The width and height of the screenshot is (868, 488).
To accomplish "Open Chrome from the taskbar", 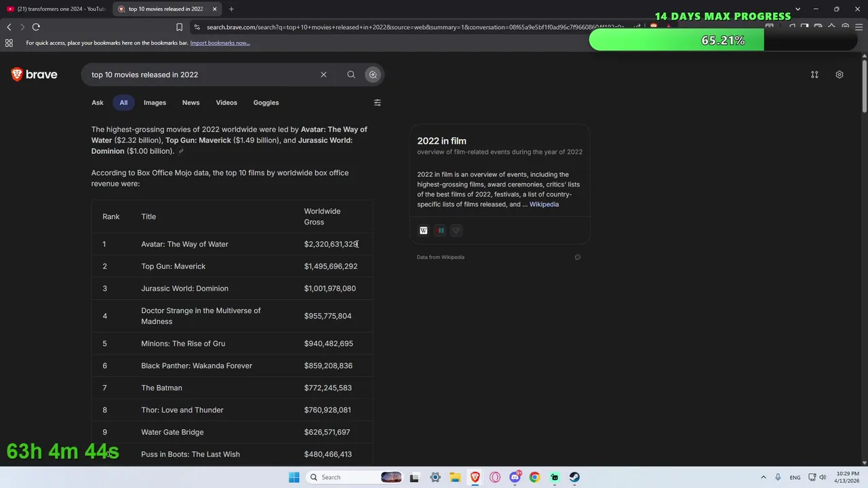I will tap(534, 477).
